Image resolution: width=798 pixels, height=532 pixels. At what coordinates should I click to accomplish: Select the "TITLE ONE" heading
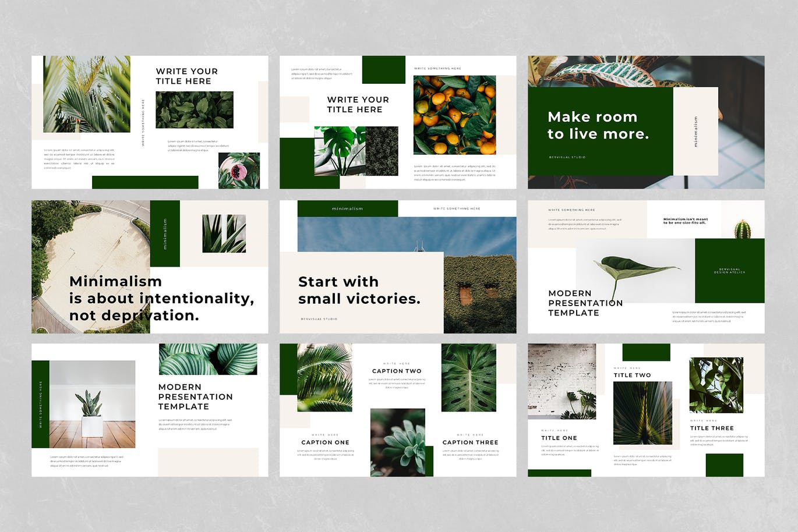tap(559, 438)
